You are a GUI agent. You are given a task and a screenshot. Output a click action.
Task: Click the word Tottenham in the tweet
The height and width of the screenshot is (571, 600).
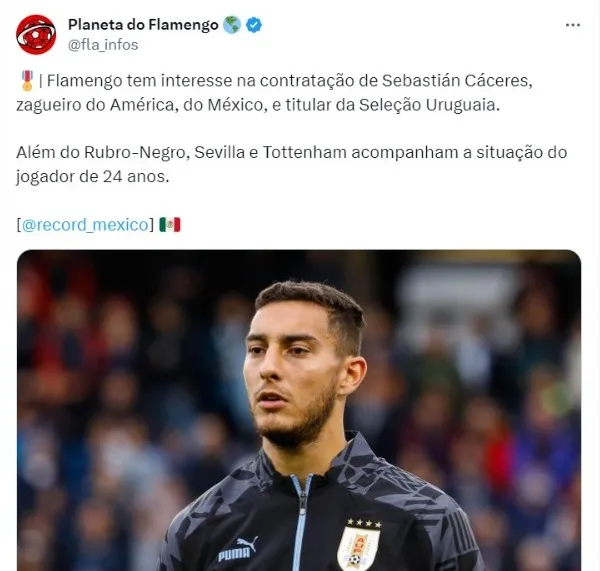[x=305, y=152]
